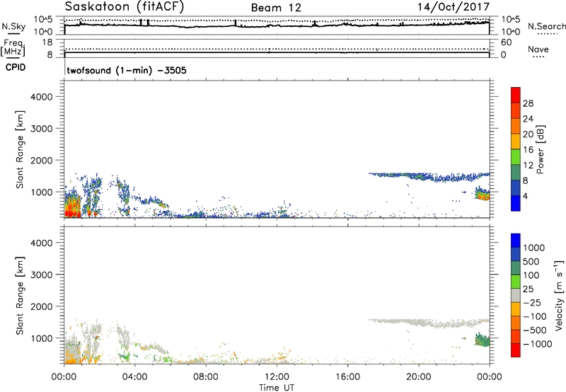Click the '16' label on Power colorbar
This screenshot has height=392, width=566.
click(x=528, y=150)
